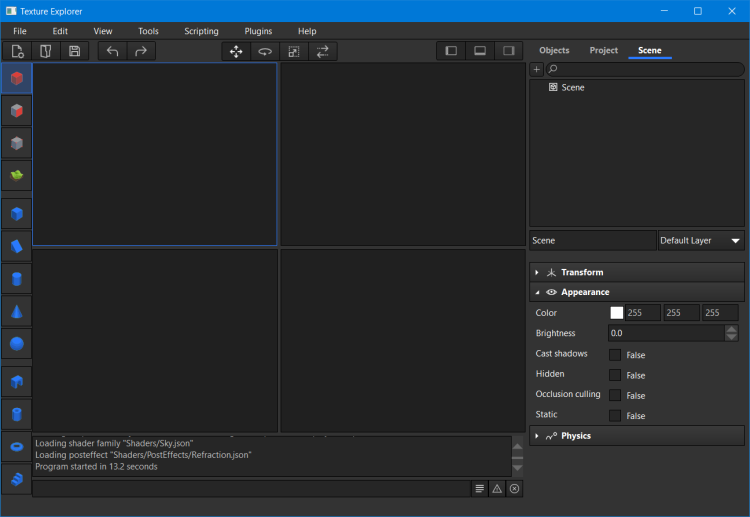Click the white Color swatch
The width and height of the screenshot is (750, 517).
click(x=617, y=313)
